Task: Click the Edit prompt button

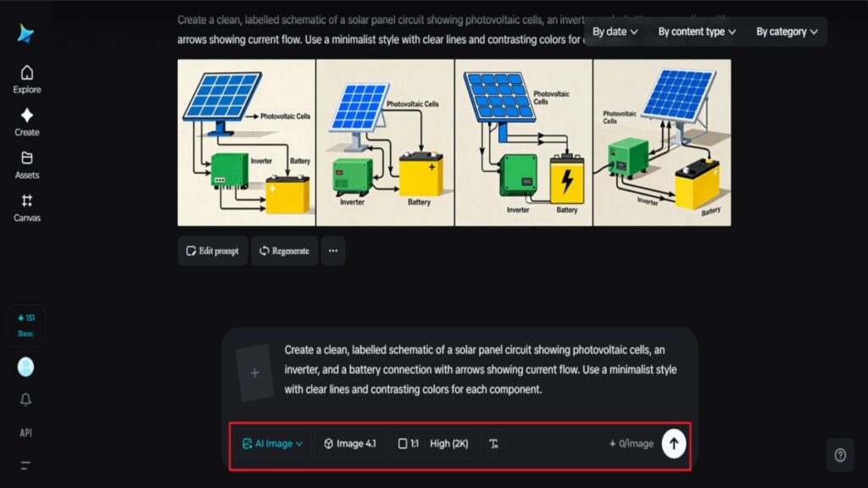Action: click(213, 251)
